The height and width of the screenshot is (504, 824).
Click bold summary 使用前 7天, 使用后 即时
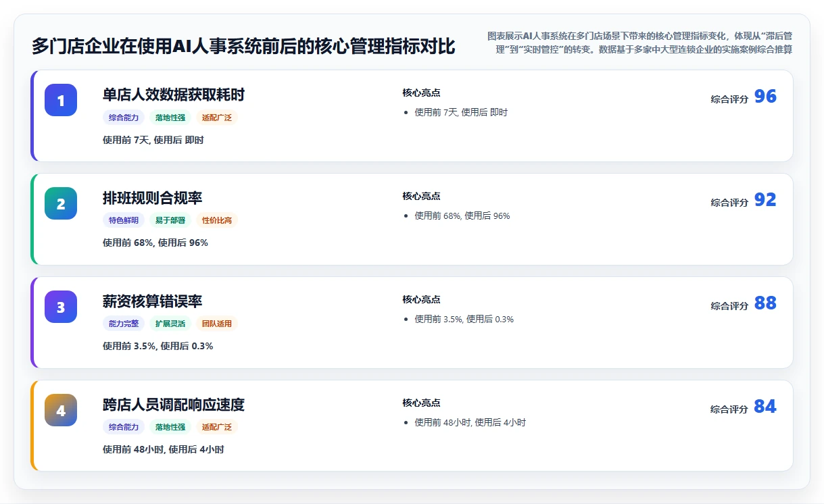point(153,140)
